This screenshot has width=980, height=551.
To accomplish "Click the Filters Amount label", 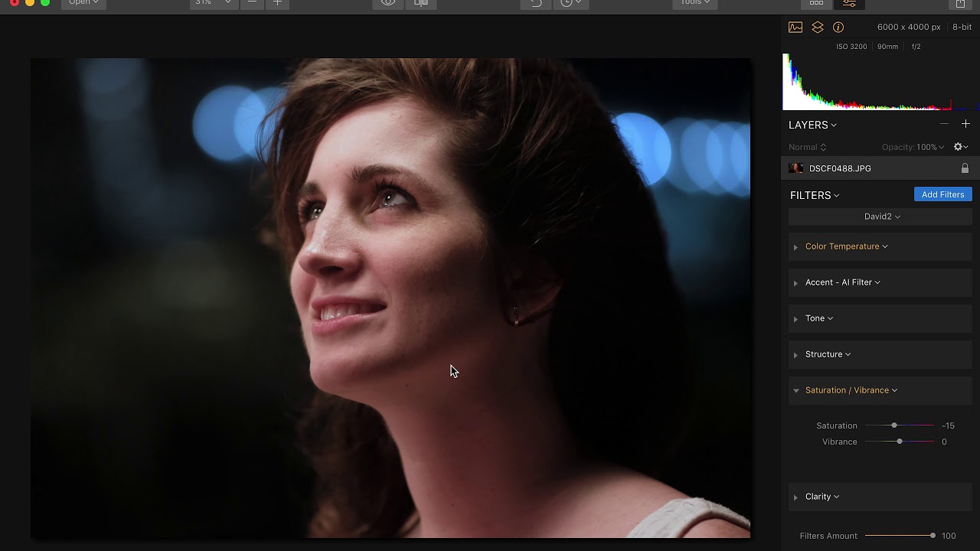I will click(828, 536).
